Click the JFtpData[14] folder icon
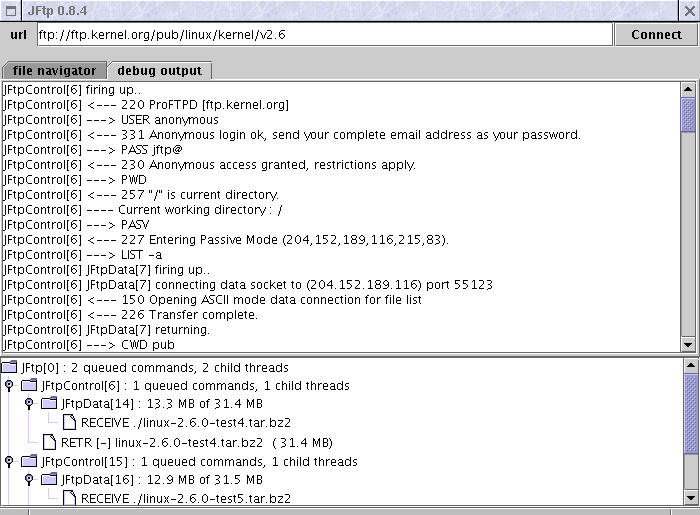700x515 pixels. coord(49,403)
